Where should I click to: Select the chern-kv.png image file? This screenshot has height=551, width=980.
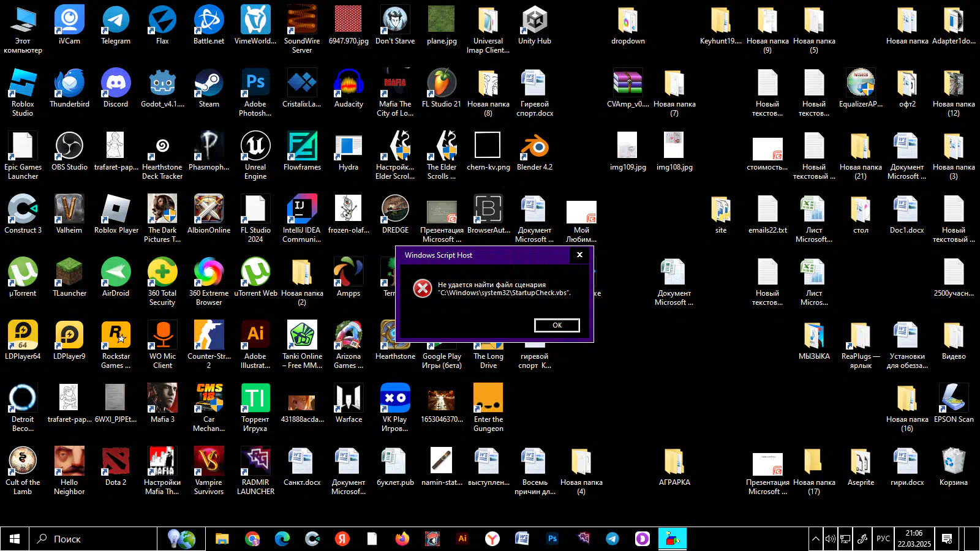coord(488,152)
